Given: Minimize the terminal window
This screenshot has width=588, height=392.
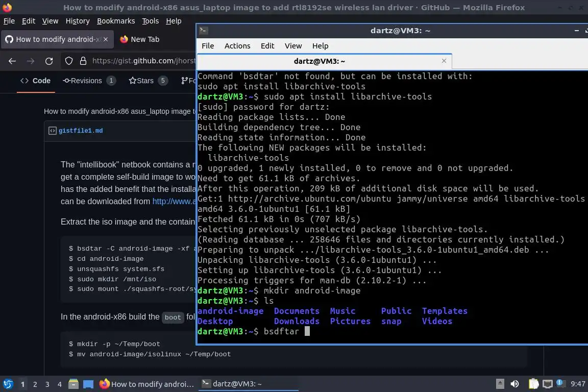Looking at the screenshot, I should coord(577,31).
